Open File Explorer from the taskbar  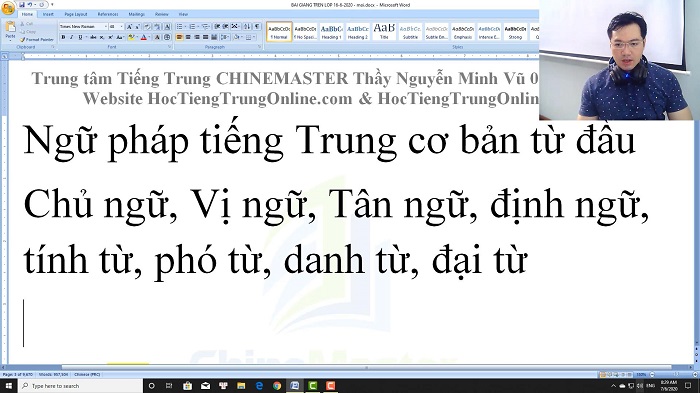pyautogui.click(x=241, y=386)
